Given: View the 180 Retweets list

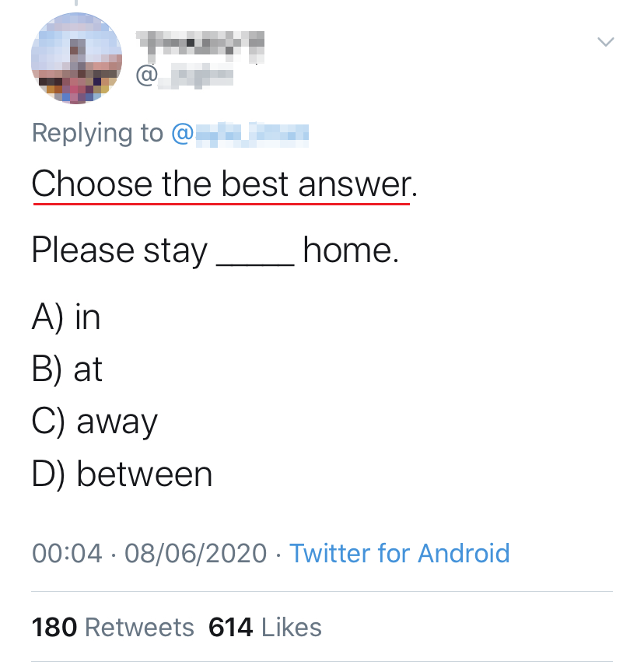Looking at the screenshot, I should tap(113, 627).
